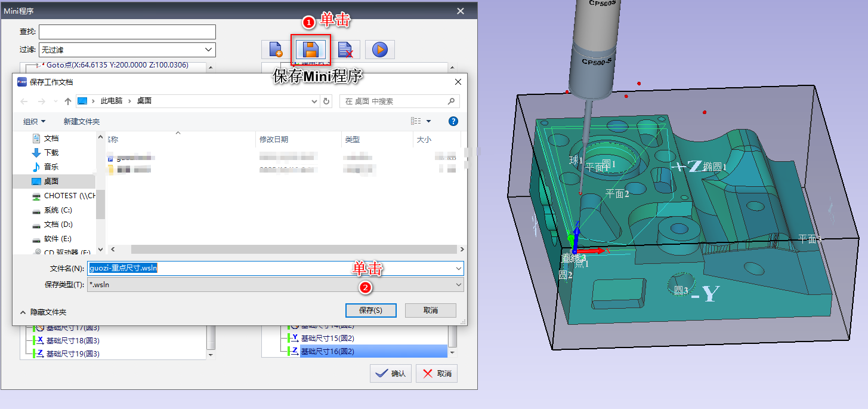Viewport: 868px width, 409px height.
Task: Select 基础尺寸19(圆3) row
Action: 73,353
